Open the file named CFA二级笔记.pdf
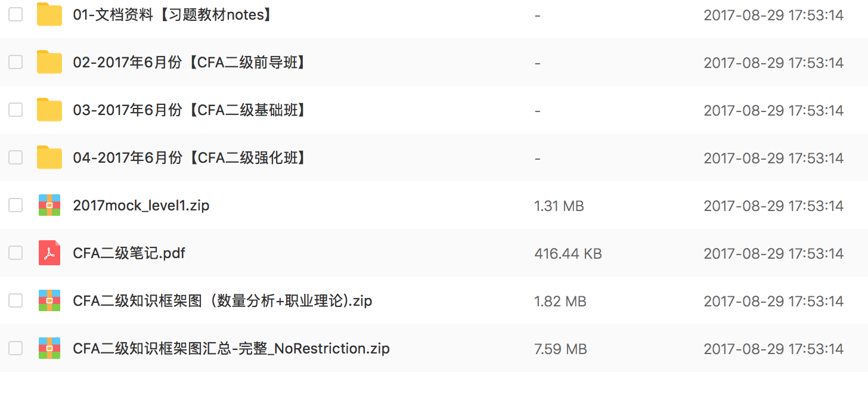This screenshot has width=868, height=397. point(129,253)
